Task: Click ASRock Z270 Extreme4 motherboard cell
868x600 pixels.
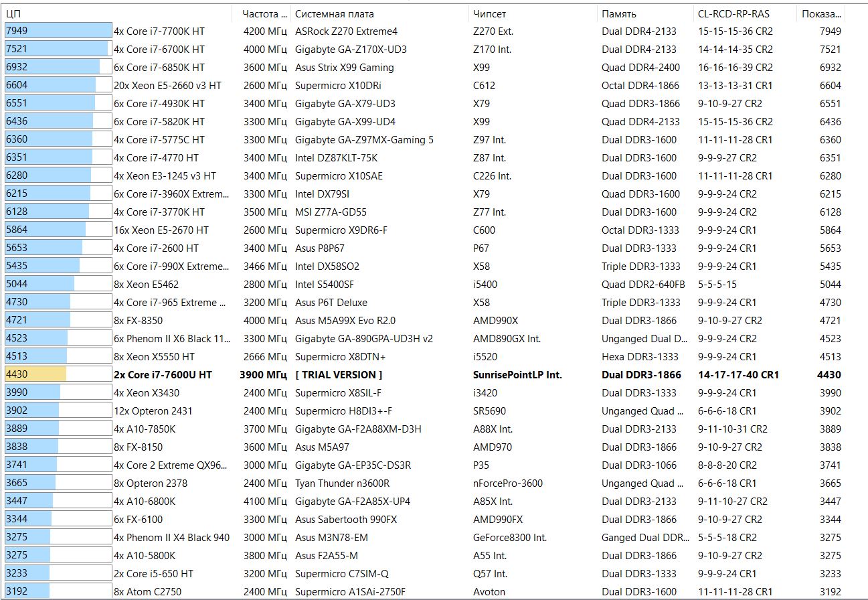Action: pyautogui.click(x=346, y=31)
